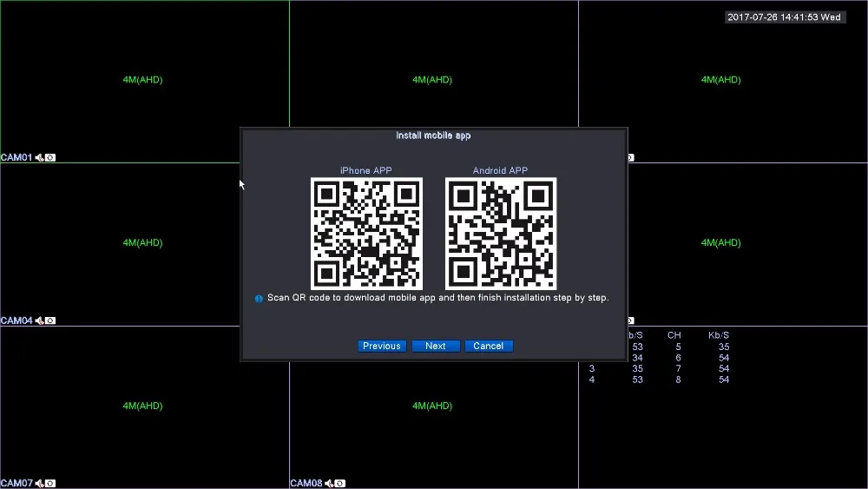Click the record status icon next to CAM04
The width and height of the screenshot is (868, 489).
(50, 320)
